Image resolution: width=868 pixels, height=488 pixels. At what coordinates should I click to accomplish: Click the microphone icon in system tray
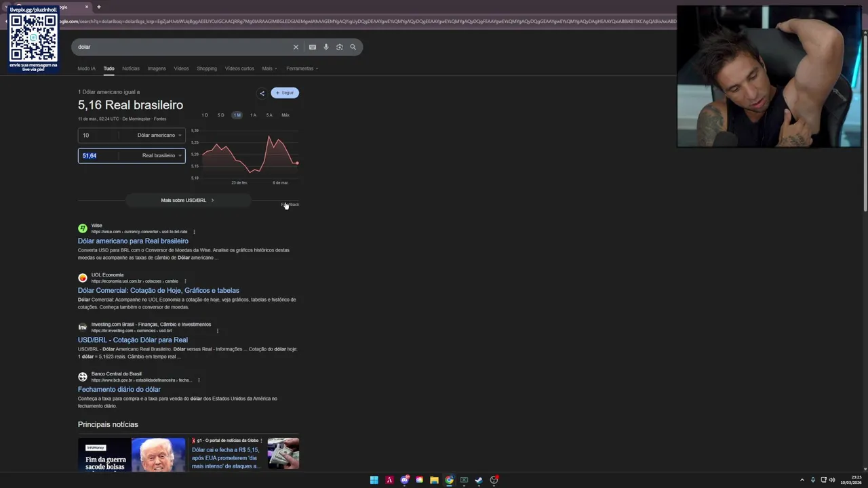(813, 480)
